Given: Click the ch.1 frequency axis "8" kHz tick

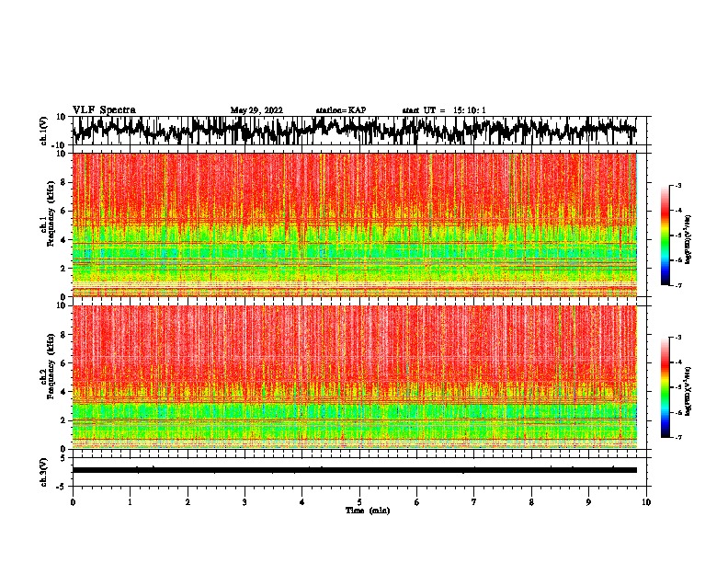Looking at the screenshot, I should (x=64, y=182).
